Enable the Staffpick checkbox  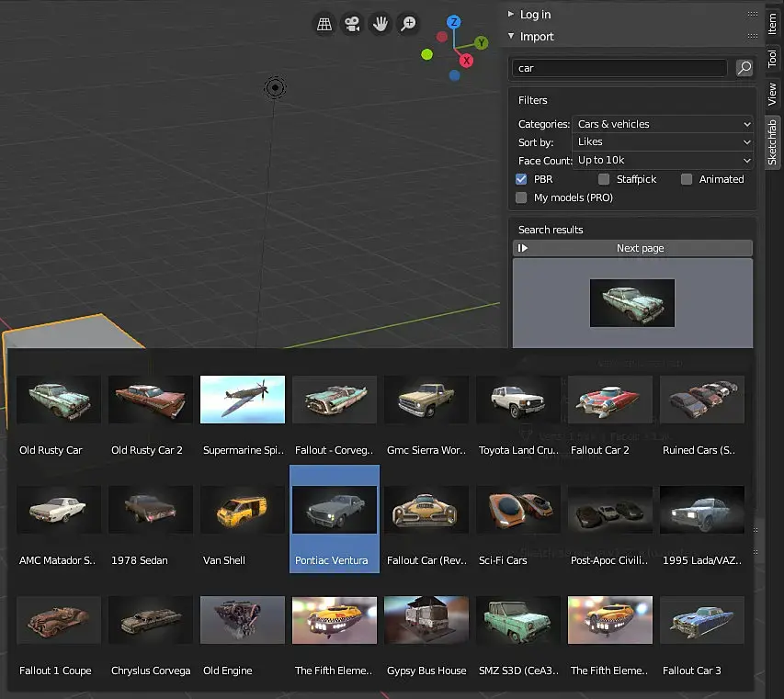(x=604, y=179)
